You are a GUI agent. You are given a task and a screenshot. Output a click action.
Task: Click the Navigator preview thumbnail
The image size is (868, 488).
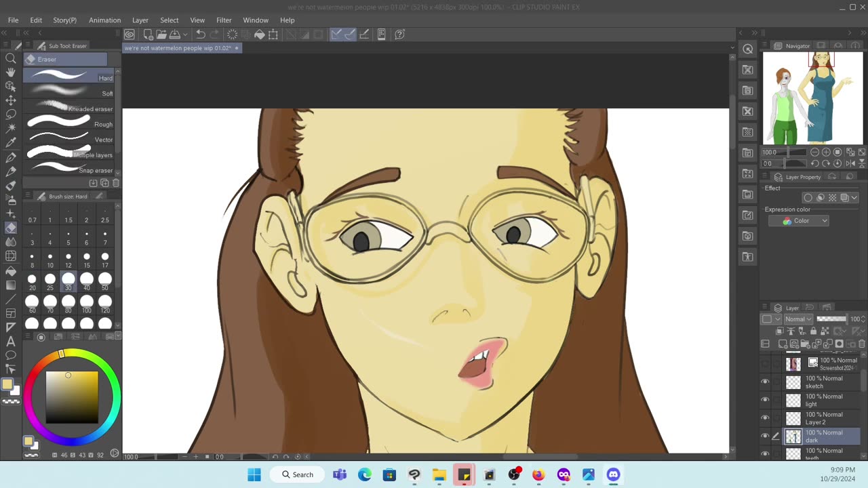pyautogui.click(x=813, y=98)
